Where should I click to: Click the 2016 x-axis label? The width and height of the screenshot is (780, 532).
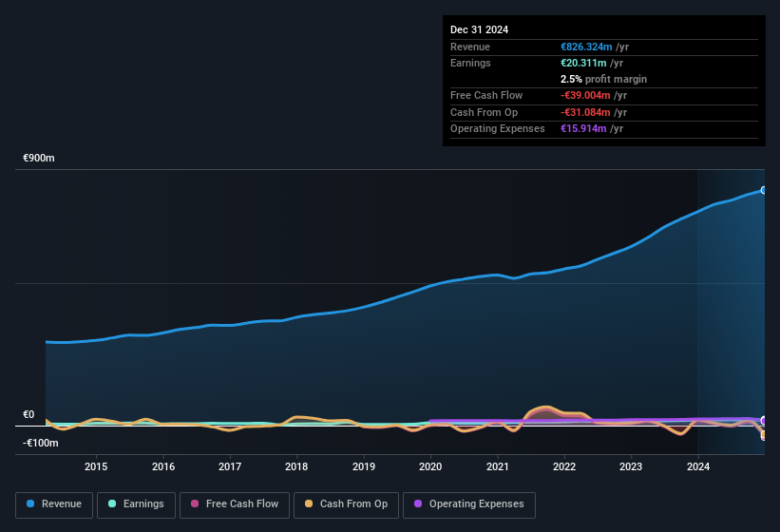[x=163, y=466]
